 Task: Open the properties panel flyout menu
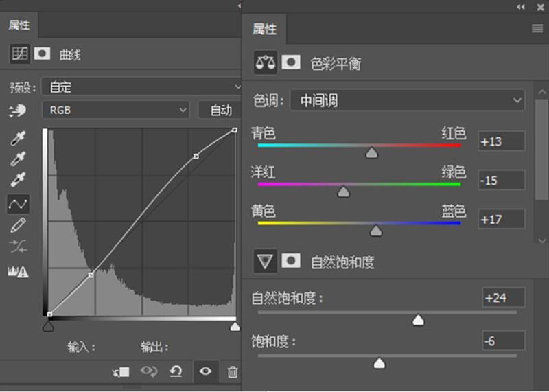pyautogui.click(x=537, y=28)
